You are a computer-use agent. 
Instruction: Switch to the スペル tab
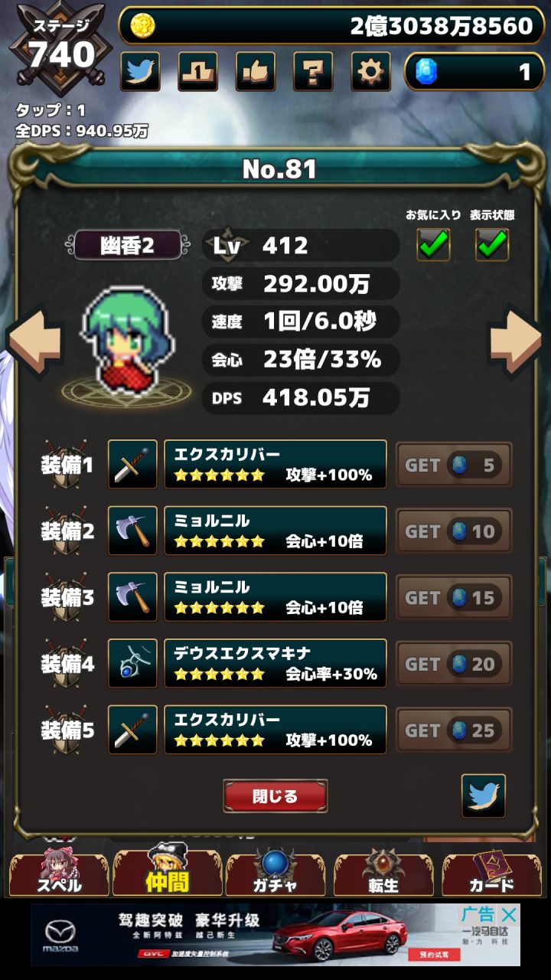pos(59,873)
